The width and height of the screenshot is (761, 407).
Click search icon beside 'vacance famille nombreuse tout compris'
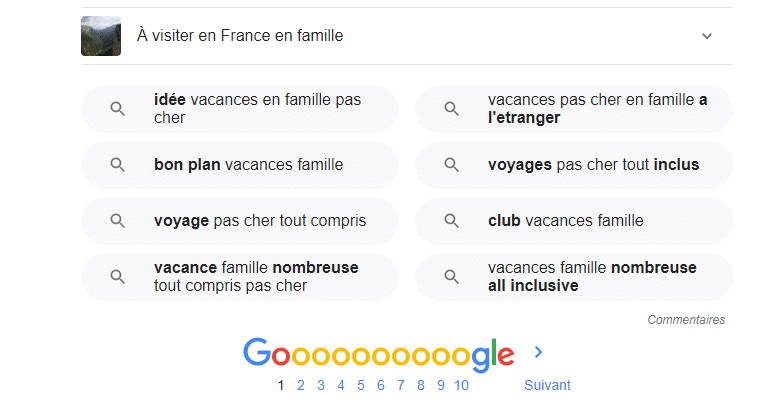(117, 277)
